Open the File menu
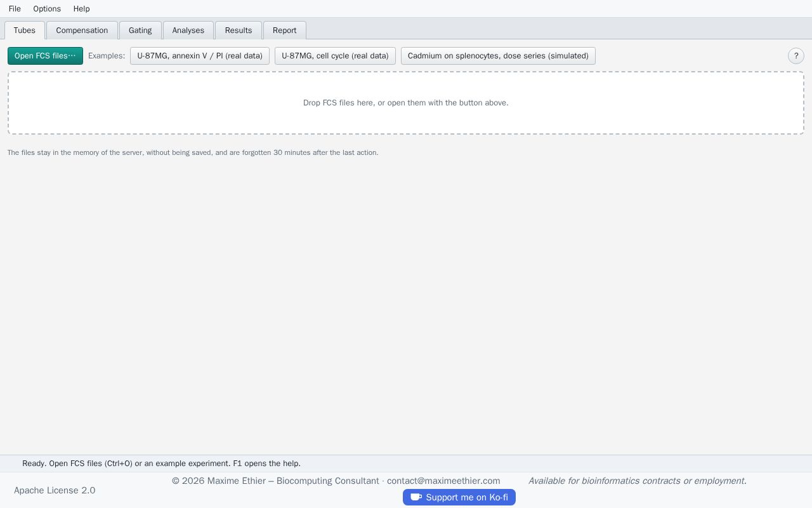 click(15, 9)
